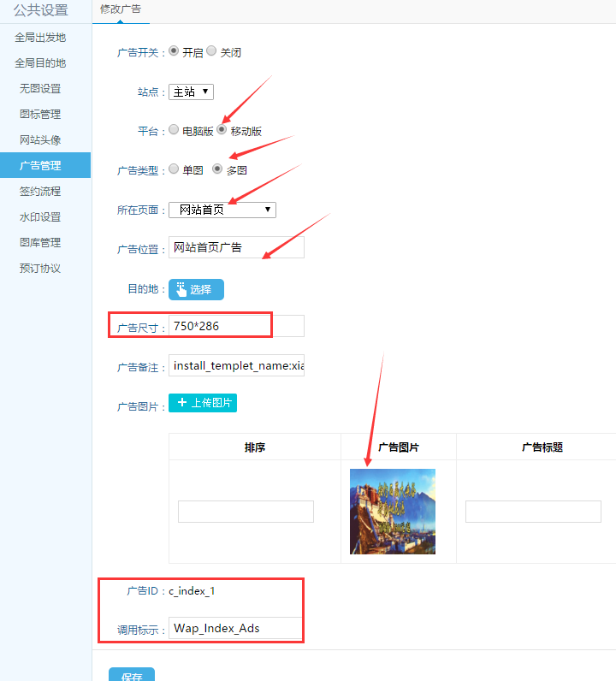Click the 选择 destination button
616x681 pixels.
pyautogui.click(x=196, y=289)
